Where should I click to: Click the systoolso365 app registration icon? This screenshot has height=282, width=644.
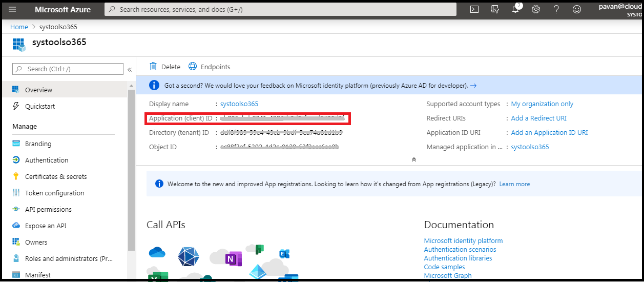19,44
